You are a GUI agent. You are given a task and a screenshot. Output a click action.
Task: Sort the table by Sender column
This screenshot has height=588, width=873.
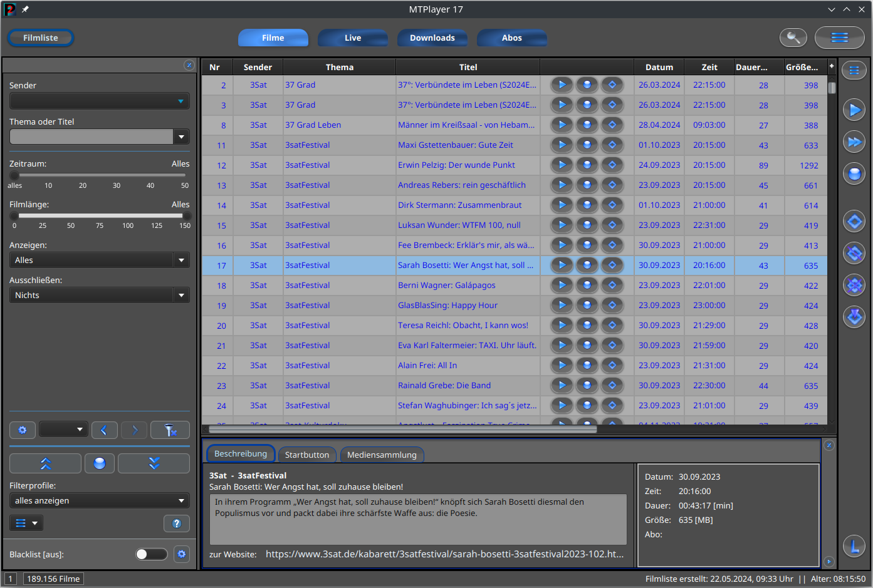pos(258,67)
